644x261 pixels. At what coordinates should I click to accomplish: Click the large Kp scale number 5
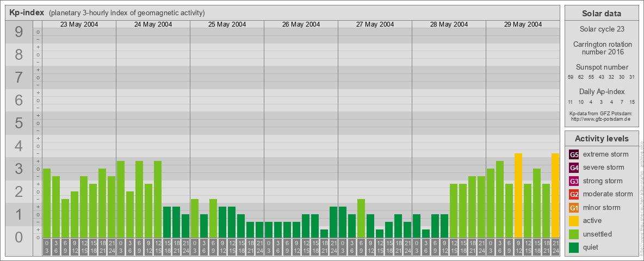[x=18, y=123]
